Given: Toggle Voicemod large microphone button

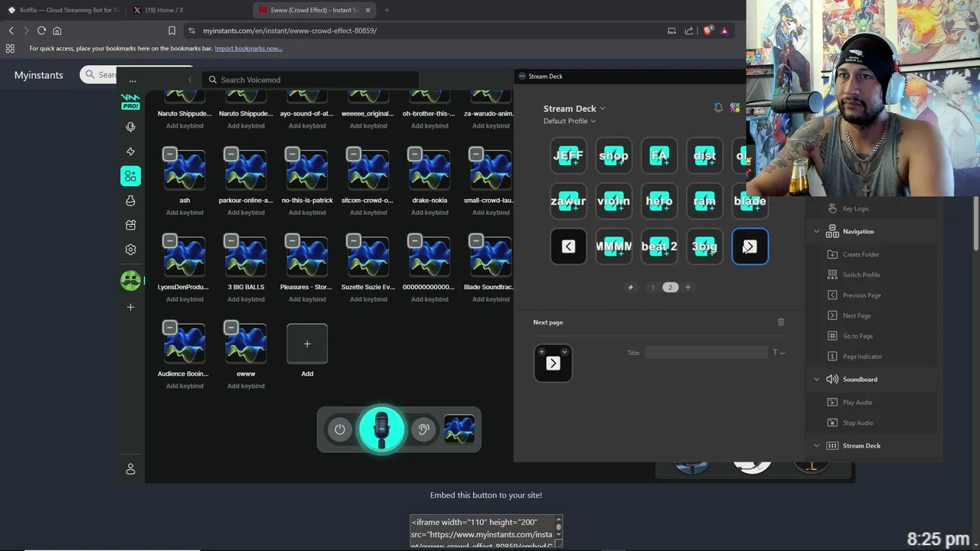Looking at the screenshot, I should pyautogui.click(x=381, y=429).
